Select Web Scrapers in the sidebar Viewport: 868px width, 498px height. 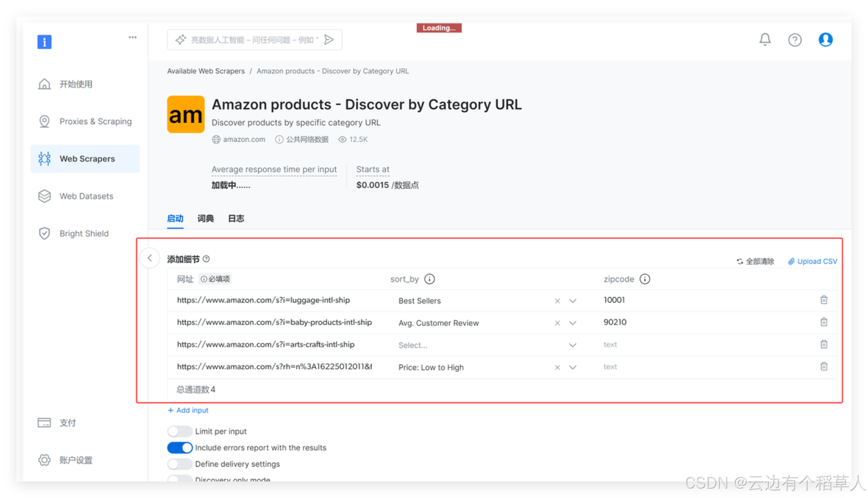tap(85, 159)
